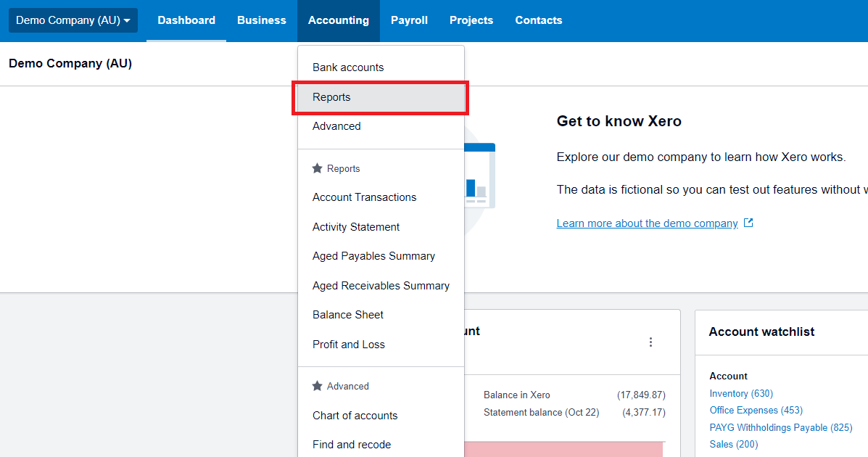The height and width of the screenshot is (457, 868).
Task: Open the Payroll menu
Action: [409, 20]
